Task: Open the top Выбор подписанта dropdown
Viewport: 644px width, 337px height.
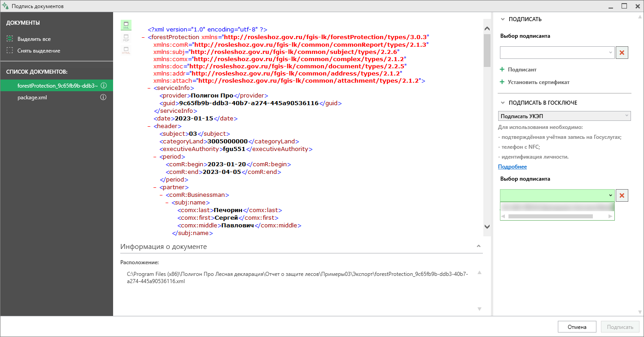Action: 557,53
